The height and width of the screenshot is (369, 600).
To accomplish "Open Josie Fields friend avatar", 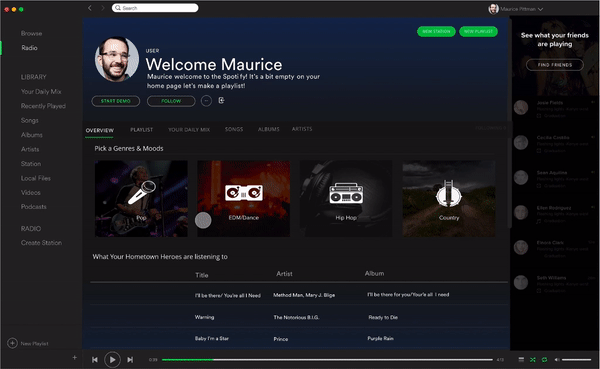I will pos(521,108).
